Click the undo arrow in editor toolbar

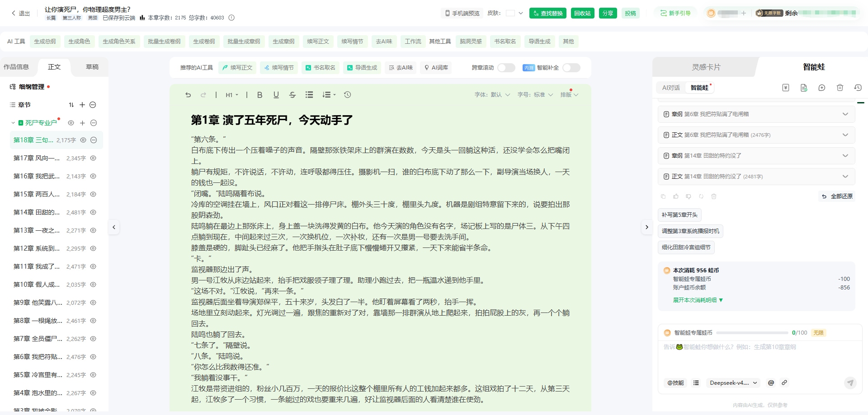(188, 95)
